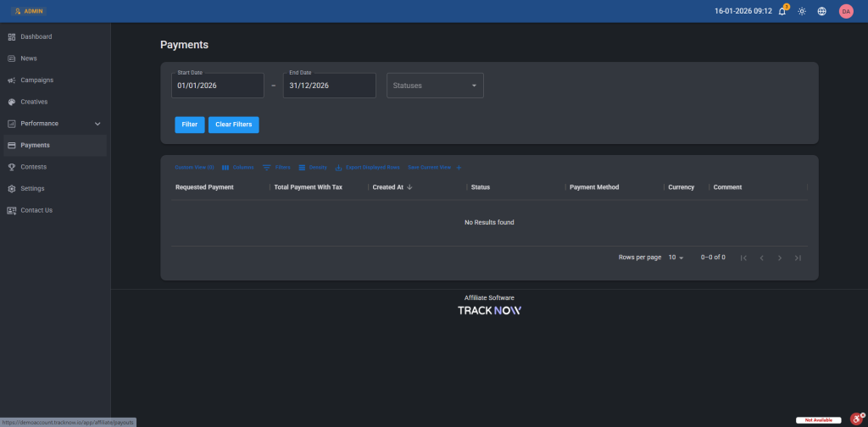This screenshot has width=868, height=427.
Task: Toggle the light/dark theme sun icon
Action: 802,11
